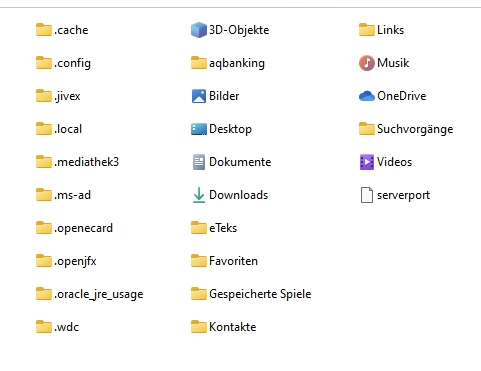Screen dimensions: 481x371
Task: Select the "eTeks" text label
Action: click(x=223, y=228)
